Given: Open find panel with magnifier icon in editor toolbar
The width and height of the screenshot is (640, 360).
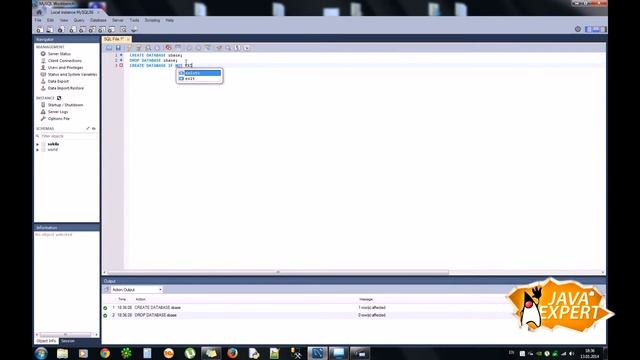Looking at the screenshot, I should click(x=228, y=48).
